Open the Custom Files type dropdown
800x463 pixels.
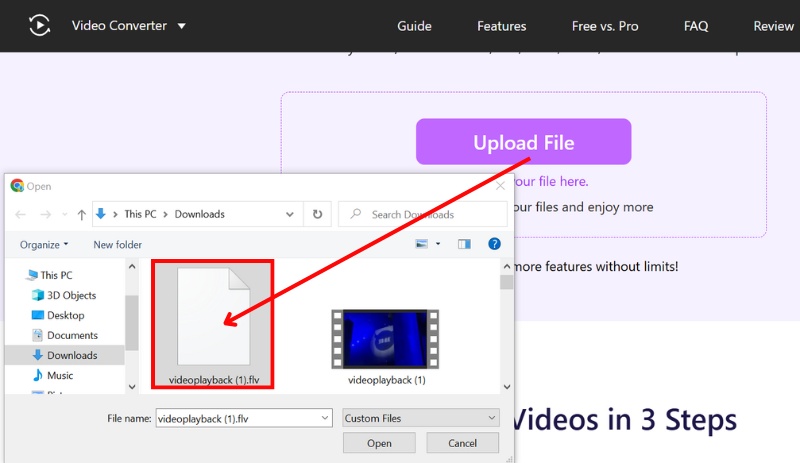click(420, 418)
